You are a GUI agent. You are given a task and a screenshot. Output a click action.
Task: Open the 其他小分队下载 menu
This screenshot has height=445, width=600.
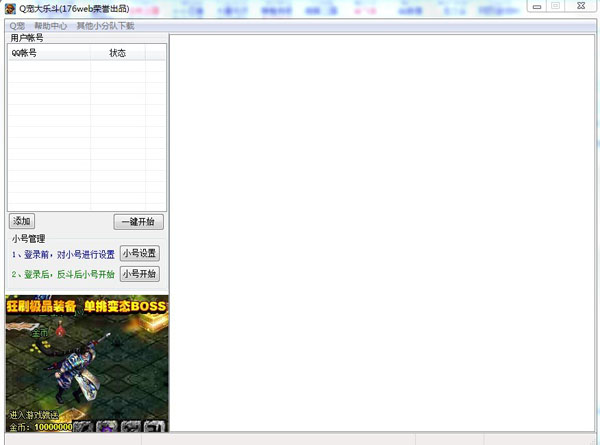tap(105, 26)
